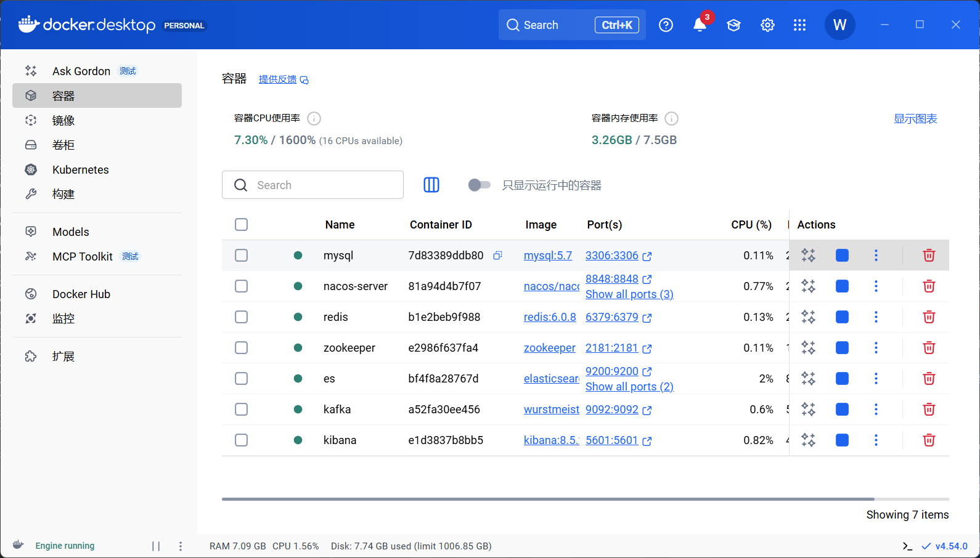This screenshot has height=558, width=980.
Task: Open Settings gear icon
Action: [x=767, y=25]
